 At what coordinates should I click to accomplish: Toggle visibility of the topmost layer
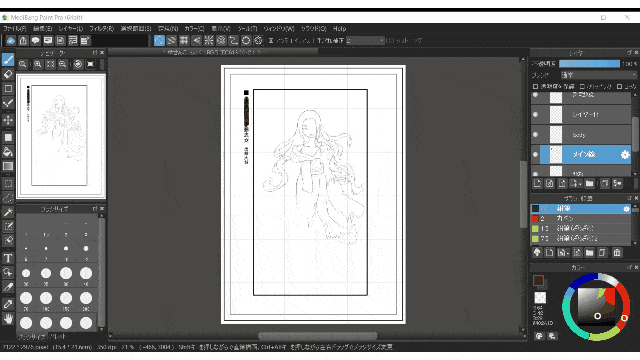click(x=536, y=95)
